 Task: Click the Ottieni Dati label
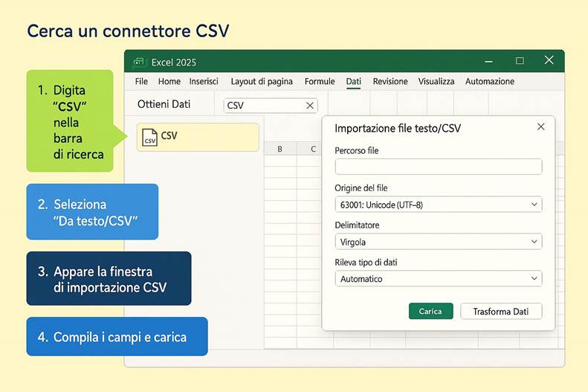164,104
